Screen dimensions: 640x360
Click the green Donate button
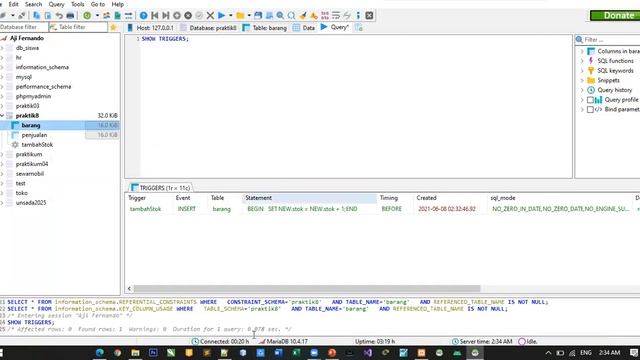tap(615, 16)
